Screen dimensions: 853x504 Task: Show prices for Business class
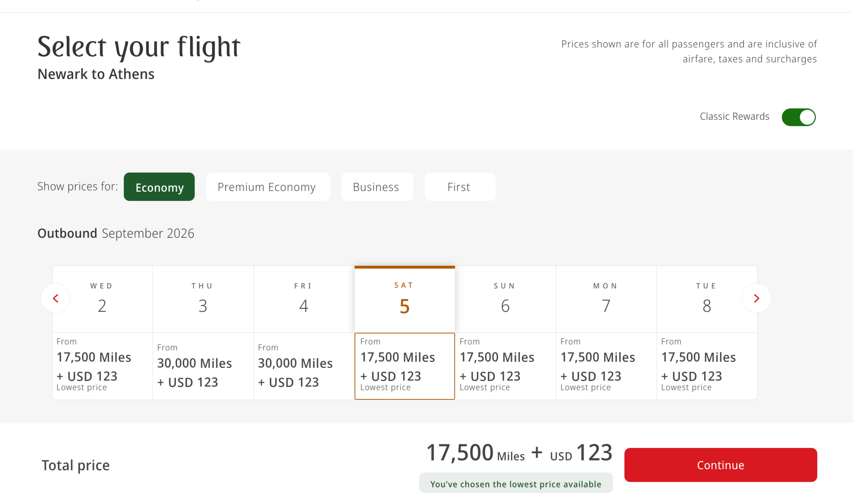pos(377,187)
